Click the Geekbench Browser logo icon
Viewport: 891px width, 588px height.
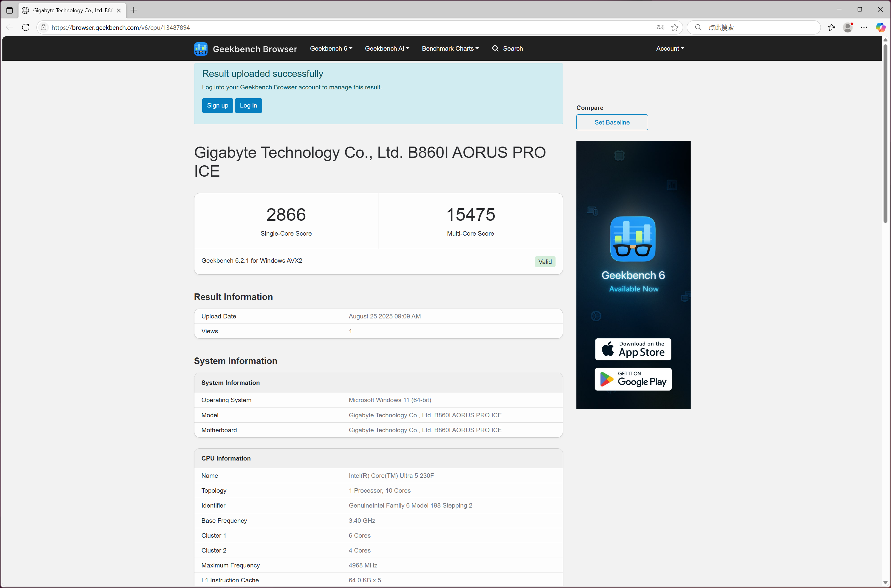[201, 49]
